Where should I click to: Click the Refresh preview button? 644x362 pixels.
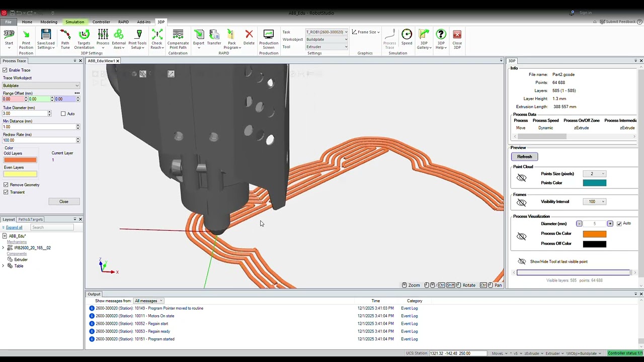[524, 156]
